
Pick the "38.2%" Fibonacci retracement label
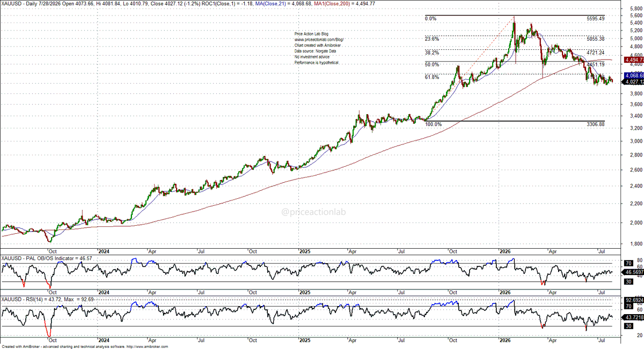point(432,53)
